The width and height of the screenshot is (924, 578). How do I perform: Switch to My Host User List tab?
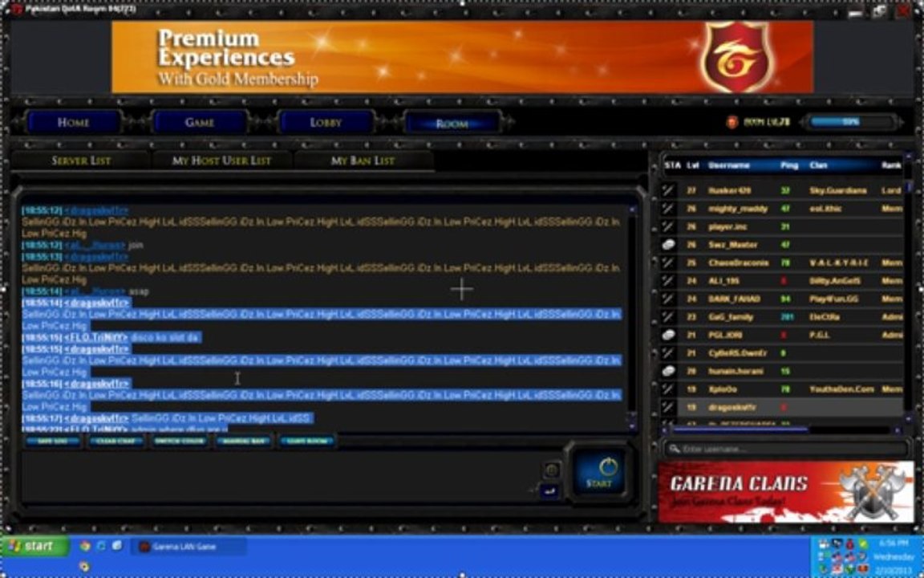[221, 161]
